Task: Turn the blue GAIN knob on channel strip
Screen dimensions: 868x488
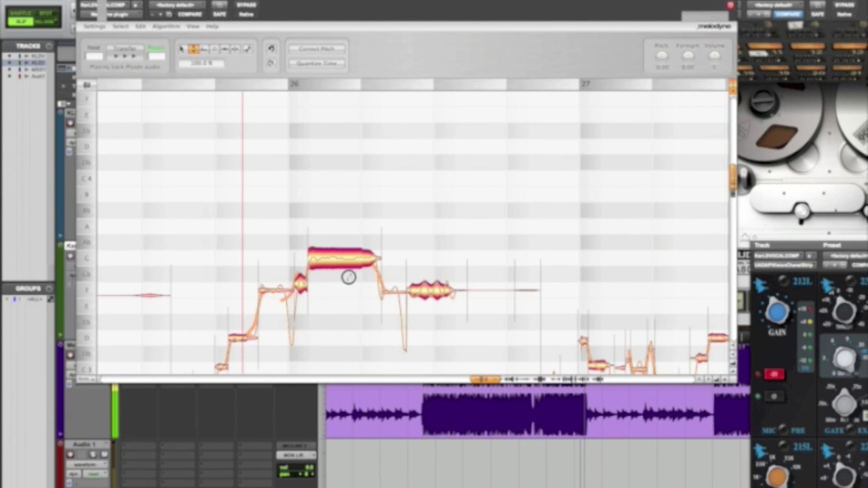Action: point(777,311)
